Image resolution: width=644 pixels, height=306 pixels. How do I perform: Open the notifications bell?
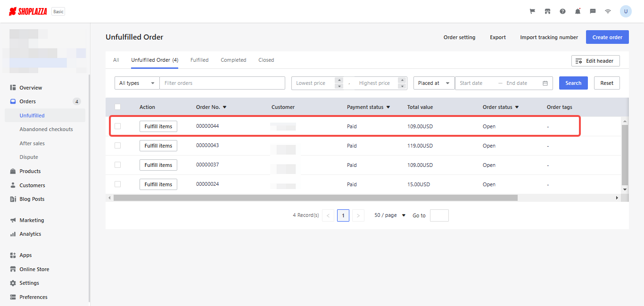pyautogui.click(x=578, y=11)
